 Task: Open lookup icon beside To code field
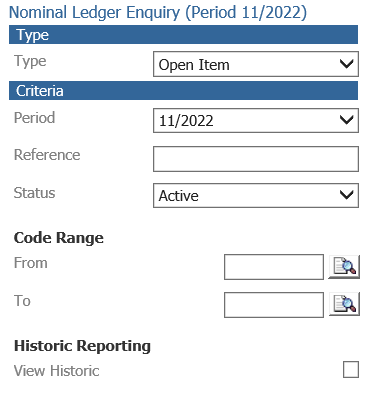point(344,304)
